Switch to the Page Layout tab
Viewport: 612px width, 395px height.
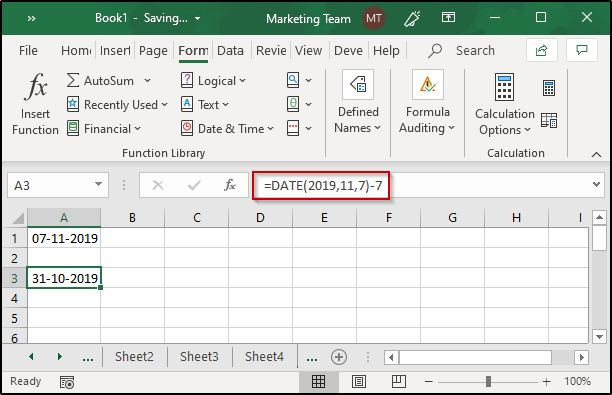point(153,50)
